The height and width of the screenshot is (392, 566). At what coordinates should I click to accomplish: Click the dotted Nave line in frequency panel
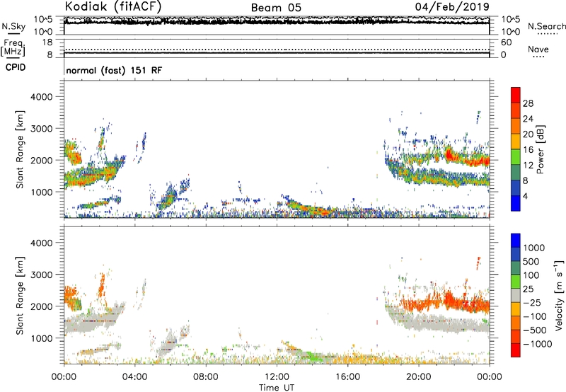[x=277, y=50]
